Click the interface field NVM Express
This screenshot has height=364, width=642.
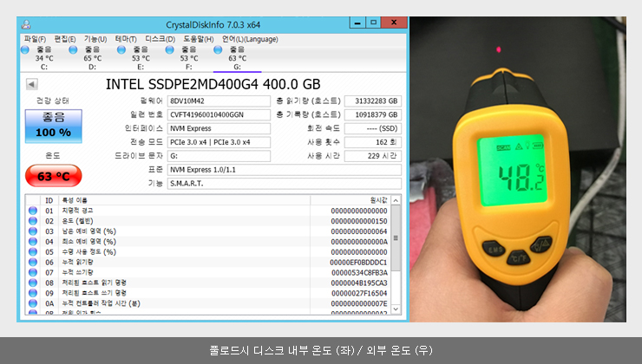219,128
